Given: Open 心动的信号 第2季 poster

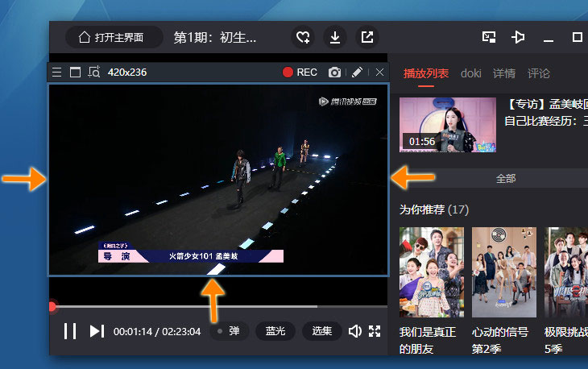Looking at the screenshot, I should point(504,272).
